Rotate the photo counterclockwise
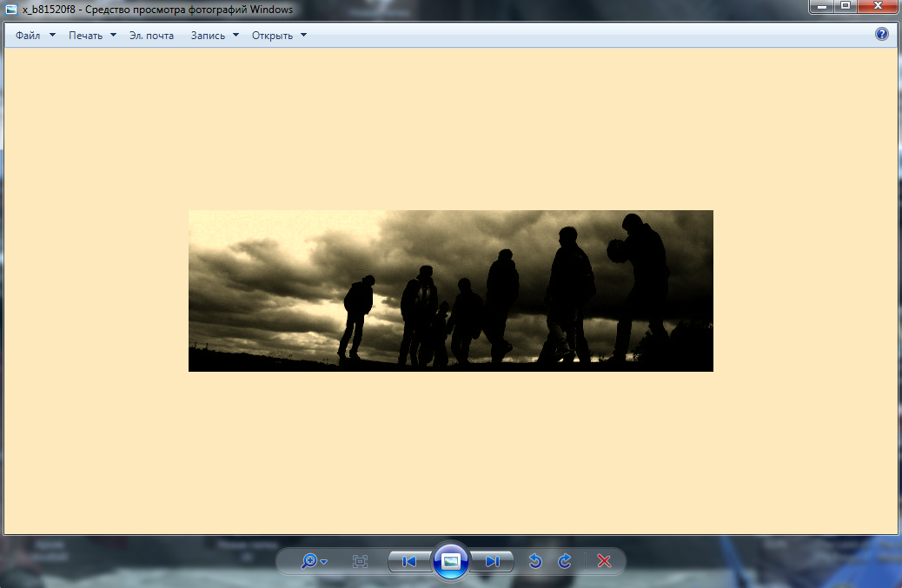 (535, 562)
